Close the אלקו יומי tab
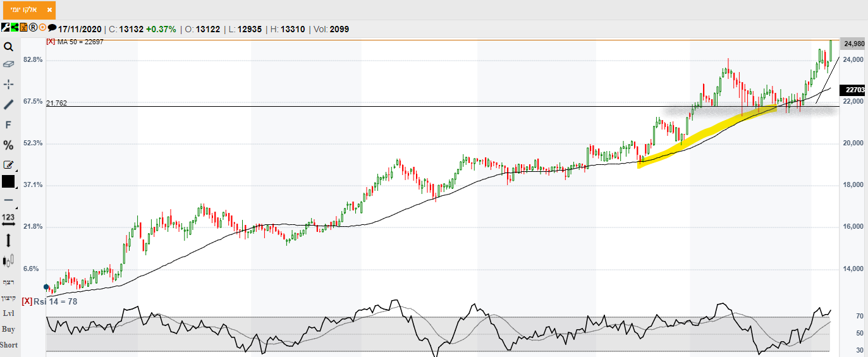This screenshot has height=357, width=868. (49, 9)
